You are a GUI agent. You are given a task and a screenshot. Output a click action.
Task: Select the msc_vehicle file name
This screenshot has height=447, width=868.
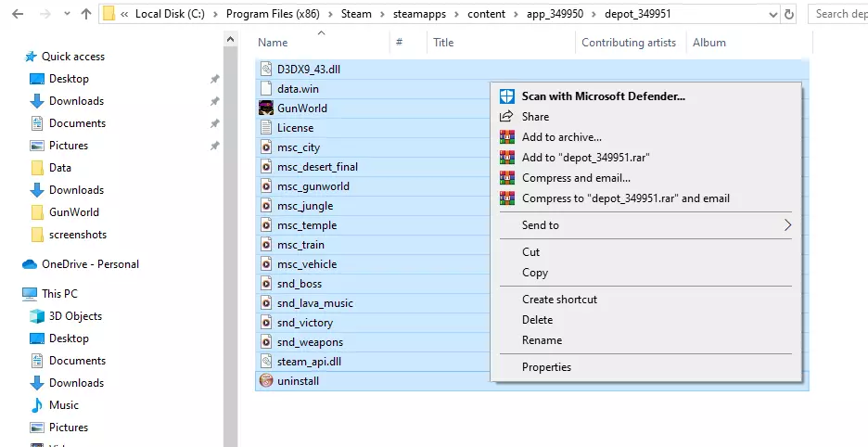click(307, 264)
